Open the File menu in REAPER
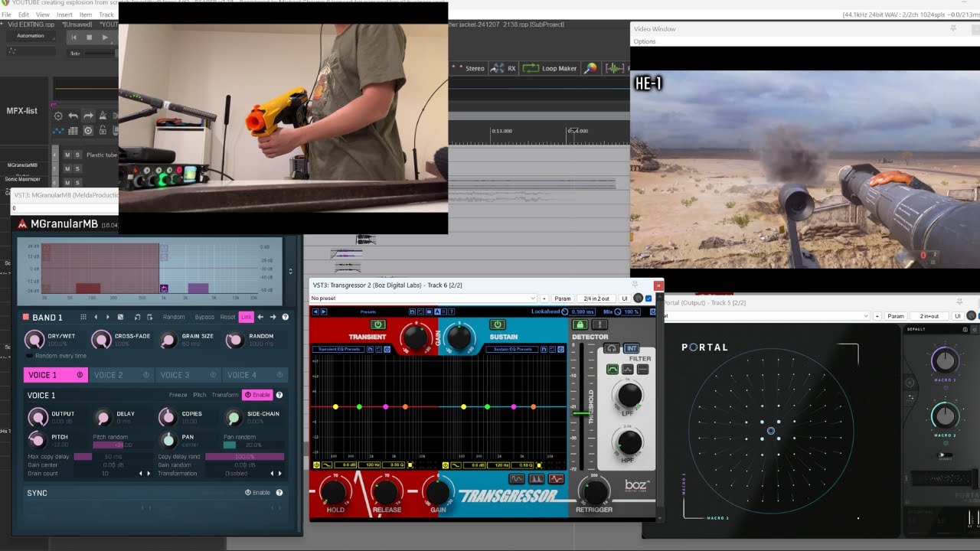980x551 pixels. (6, 15)
